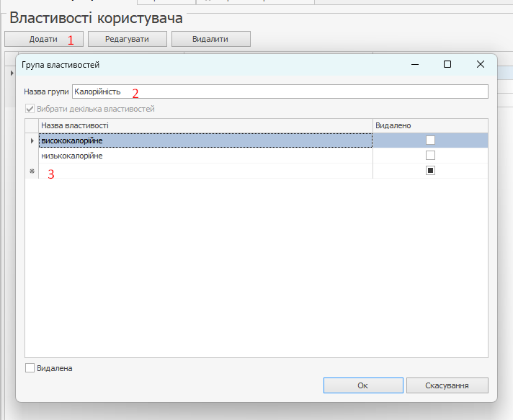The height and width of the screenshot is (420, 513).
Task: Check Видалено box for високoкалорійне
Action: pyautogui.click(x=431, y=140)
